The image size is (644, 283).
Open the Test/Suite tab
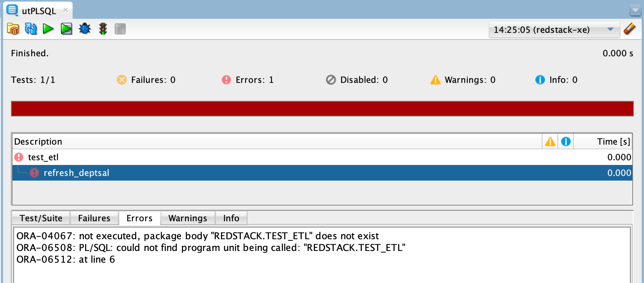[x=41, y=218]
